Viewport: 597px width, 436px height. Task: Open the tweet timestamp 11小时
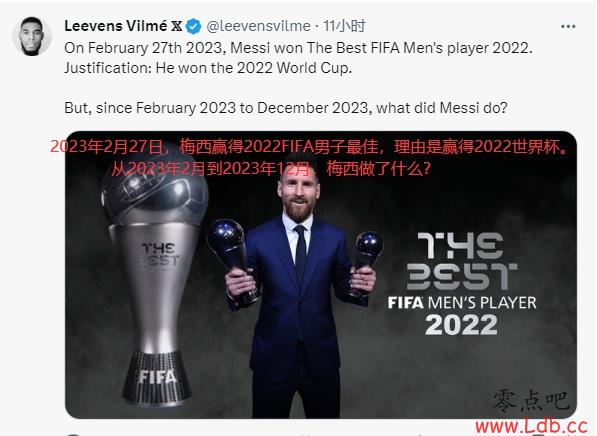pyautogui.click(x=344, y=26)
